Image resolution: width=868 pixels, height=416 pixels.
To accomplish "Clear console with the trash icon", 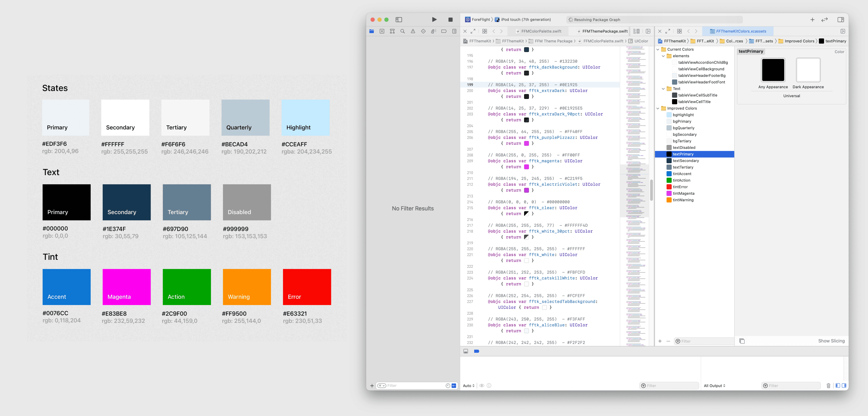I will pos(828,386).
